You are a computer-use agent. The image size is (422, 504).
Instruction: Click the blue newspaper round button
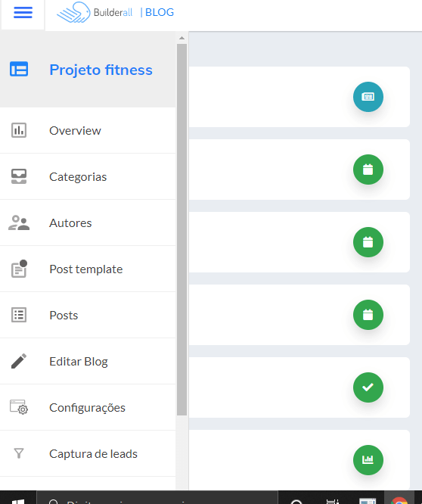[x=368, y=97]
